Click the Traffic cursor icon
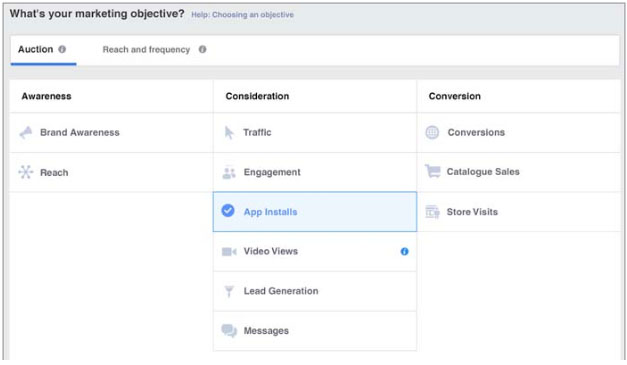Image resolution: width=627 pixels, height=365 pixels. 229,132
